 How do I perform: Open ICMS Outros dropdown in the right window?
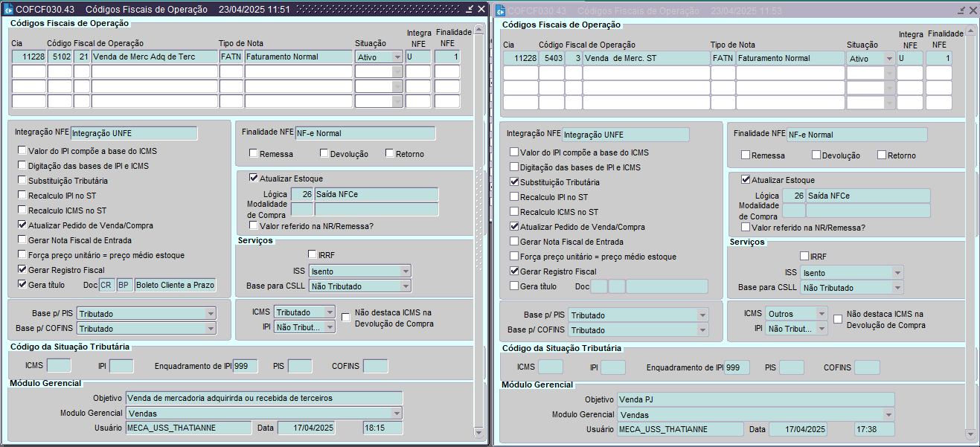(822, 314)
